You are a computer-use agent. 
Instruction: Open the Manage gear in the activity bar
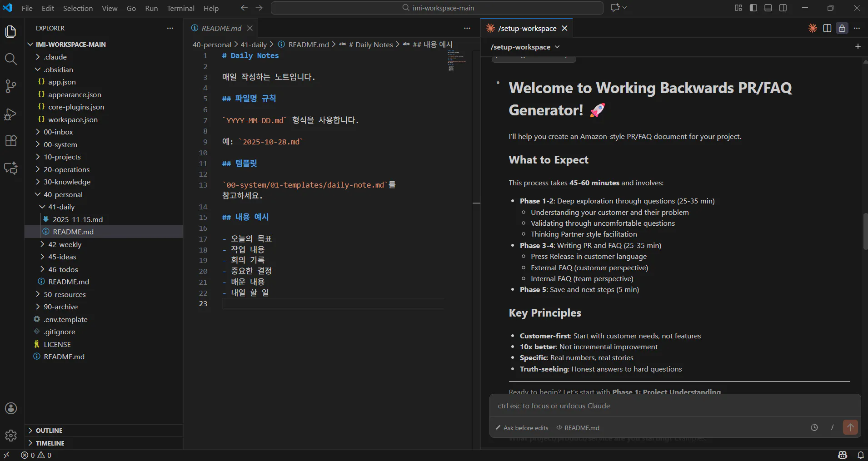click(11, 436)
